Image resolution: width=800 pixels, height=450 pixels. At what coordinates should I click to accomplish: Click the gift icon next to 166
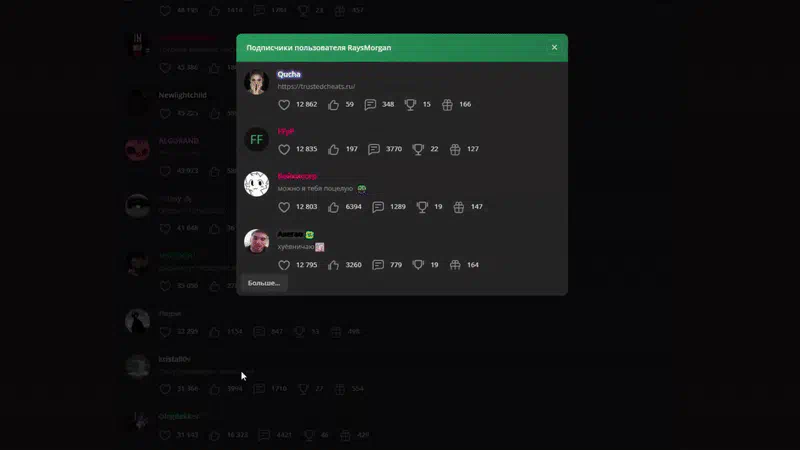[x=447, y=105]
